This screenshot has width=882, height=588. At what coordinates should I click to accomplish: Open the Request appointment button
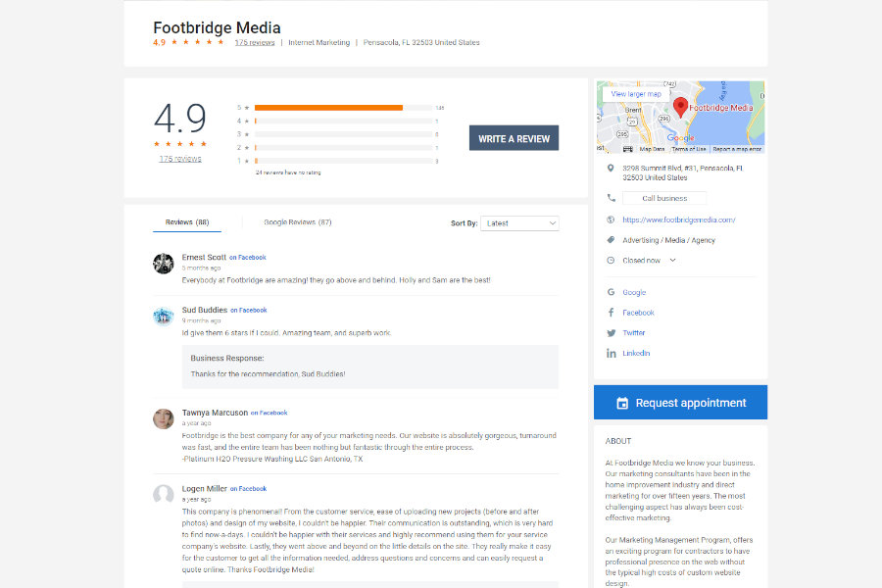tap(680, 403)
